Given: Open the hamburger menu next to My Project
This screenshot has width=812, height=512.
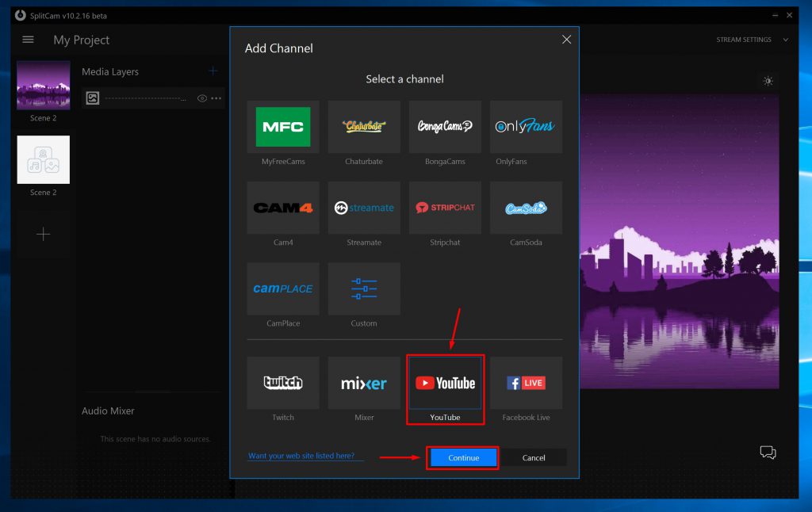Looking at the screenshot, I should click(x=28, y=40).
